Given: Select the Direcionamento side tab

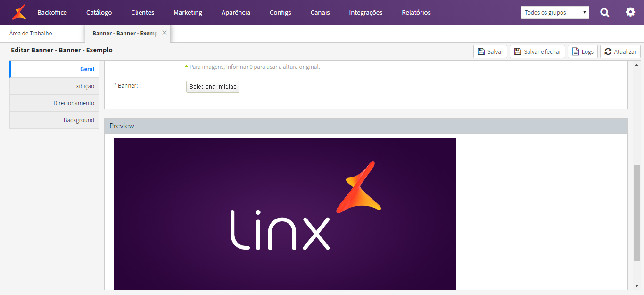Looking at the screenshot, I should pyautogui.click(x=54, y=103).
